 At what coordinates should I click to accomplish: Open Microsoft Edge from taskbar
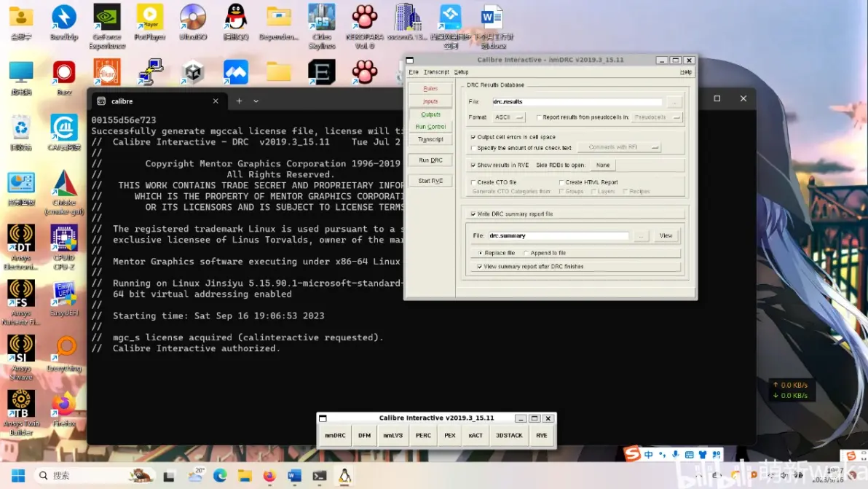coord(220,476)
